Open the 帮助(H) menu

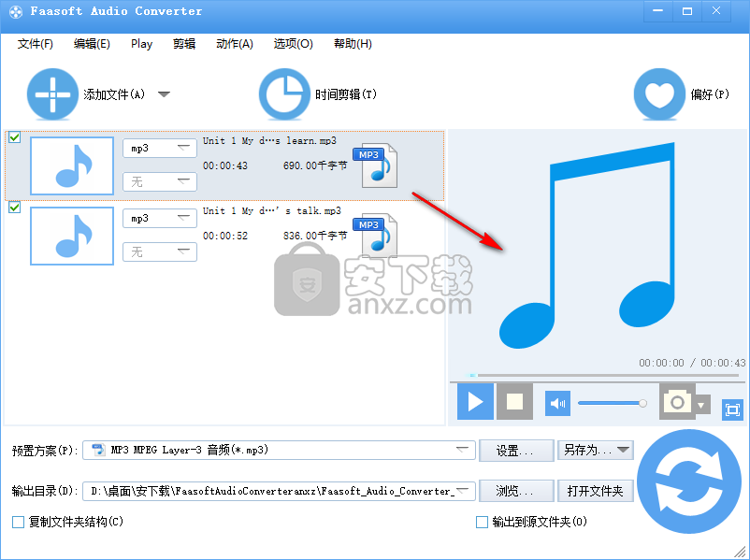[353, 44]
